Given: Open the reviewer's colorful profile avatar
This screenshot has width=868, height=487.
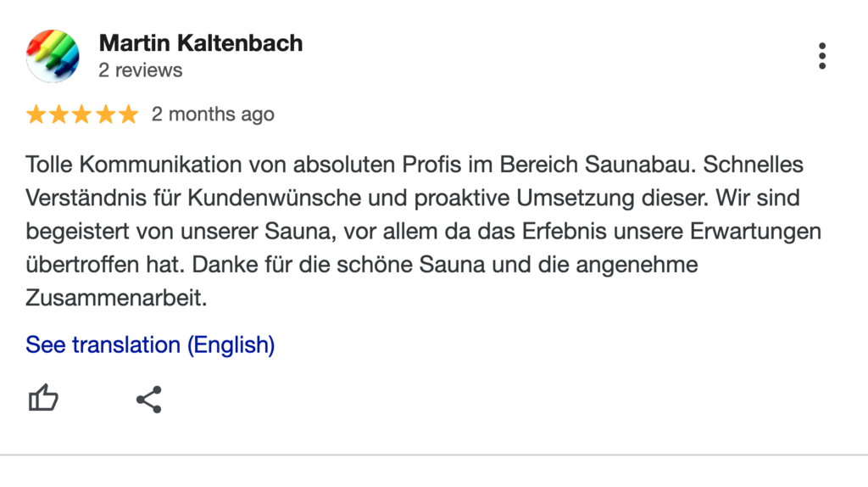Looking at the screenshot, I should pos(53,56).
